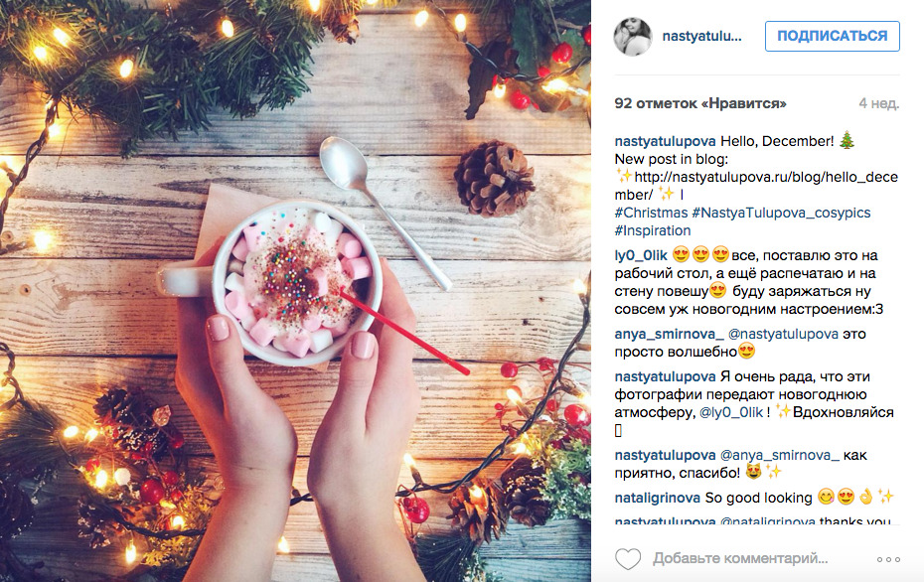Click nataligrinova commenter username
Image resolution: width=924 pixels, height=582 pixels.
657,498
